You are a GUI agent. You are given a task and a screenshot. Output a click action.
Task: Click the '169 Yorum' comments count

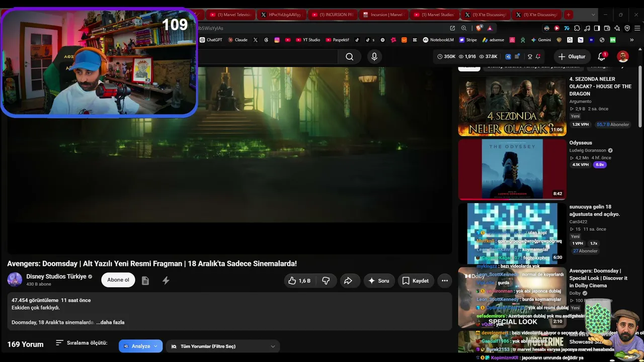pos(25,344)
